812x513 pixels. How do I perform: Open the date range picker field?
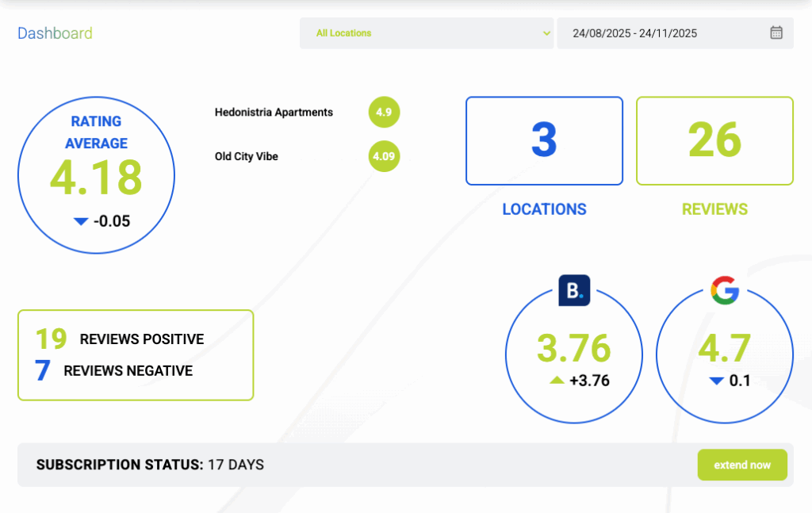click(666, 33)
